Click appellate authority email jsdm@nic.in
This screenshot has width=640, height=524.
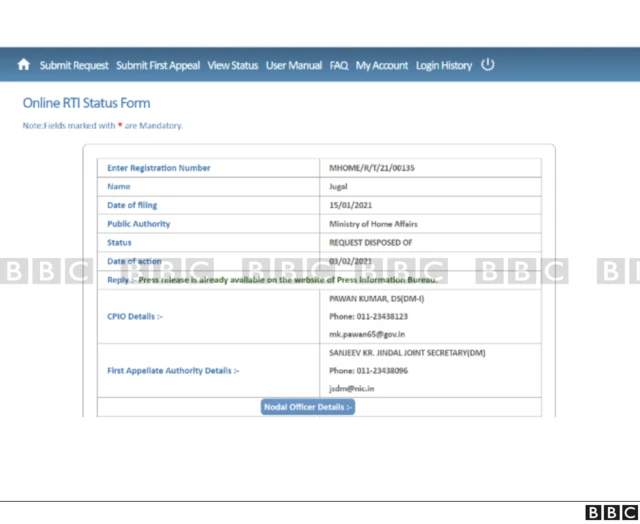[353, 389]
